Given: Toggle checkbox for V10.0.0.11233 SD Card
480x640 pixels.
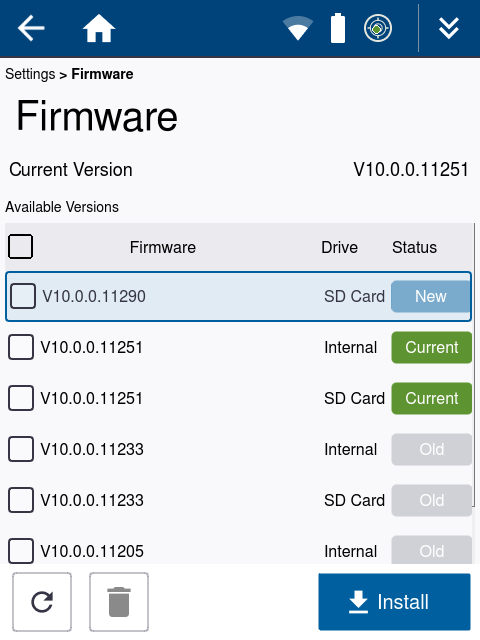Looking at the screenshot, I should [21, 500].
